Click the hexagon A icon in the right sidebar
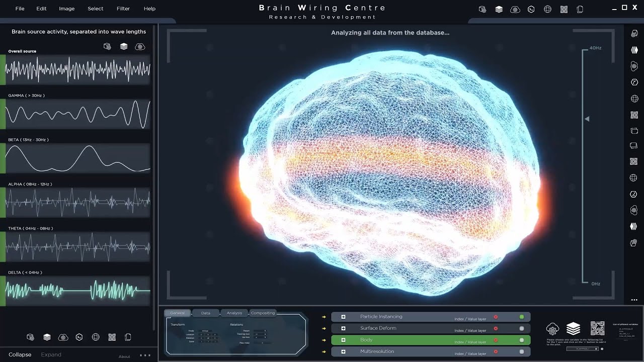Viewport: 644px width, 362px height. pyautogui.click(x=634, y=194)
